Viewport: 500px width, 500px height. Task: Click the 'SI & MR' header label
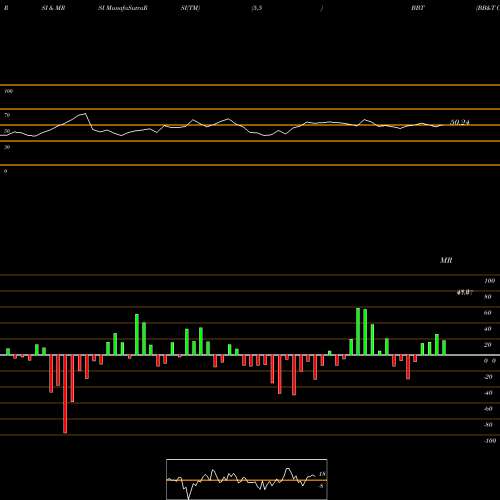(53, 8)
